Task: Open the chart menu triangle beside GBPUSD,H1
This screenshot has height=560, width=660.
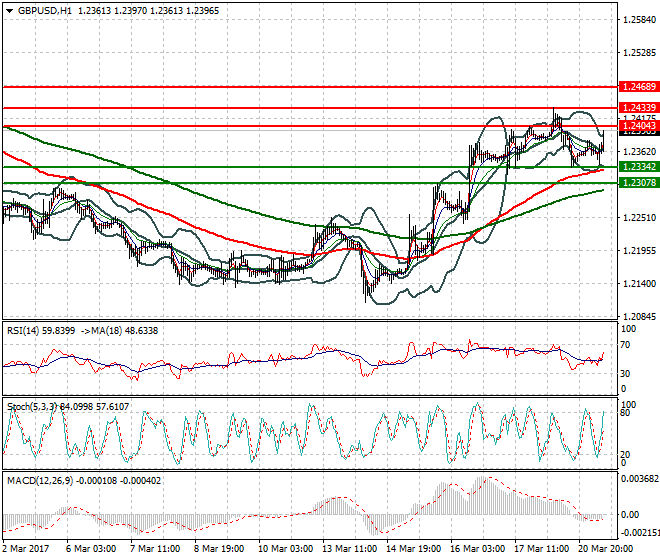Action: click(9, 11)
